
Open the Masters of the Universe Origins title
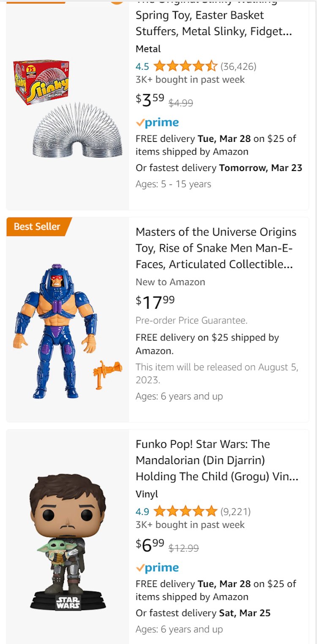click(216, 248)
